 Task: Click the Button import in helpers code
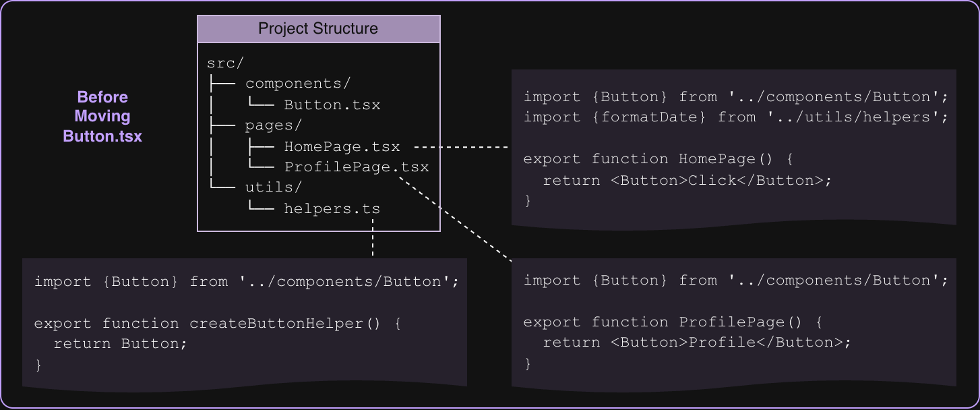246,281
